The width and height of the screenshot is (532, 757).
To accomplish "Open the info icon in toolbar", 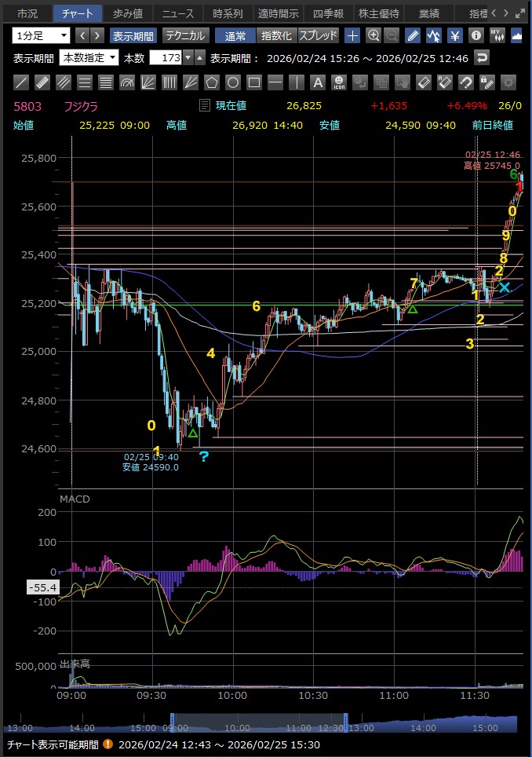I will [475, 35].
